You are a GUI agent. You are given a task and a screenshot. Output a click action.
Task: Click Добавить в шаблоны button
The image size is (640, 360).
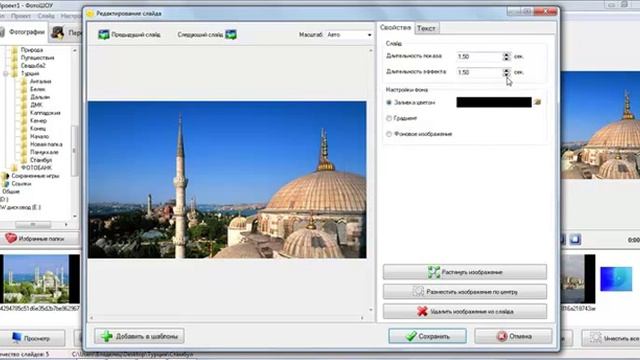pyautogui.click(x=139, y=336)
